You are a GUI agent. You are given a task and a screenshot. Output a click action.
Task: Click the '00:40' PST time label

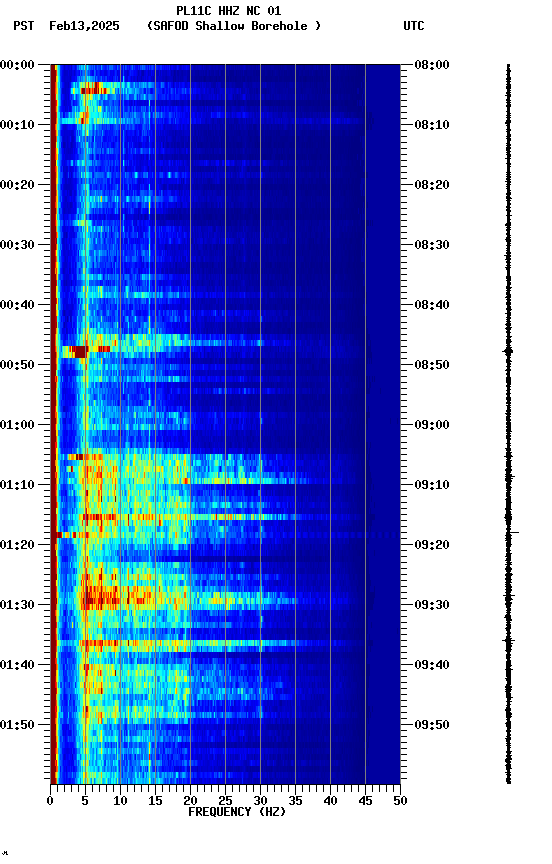(x=17, y=305)
